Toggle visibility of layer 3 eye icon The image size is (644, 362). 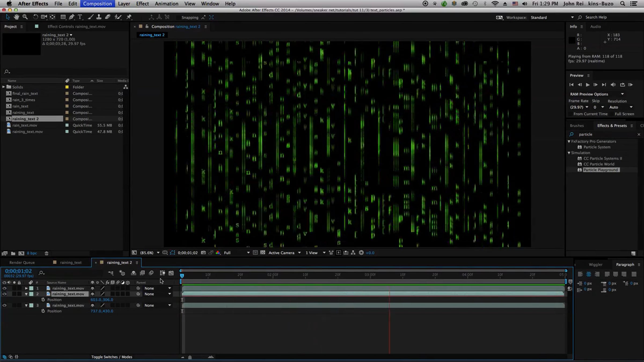(x=4, y=305)
